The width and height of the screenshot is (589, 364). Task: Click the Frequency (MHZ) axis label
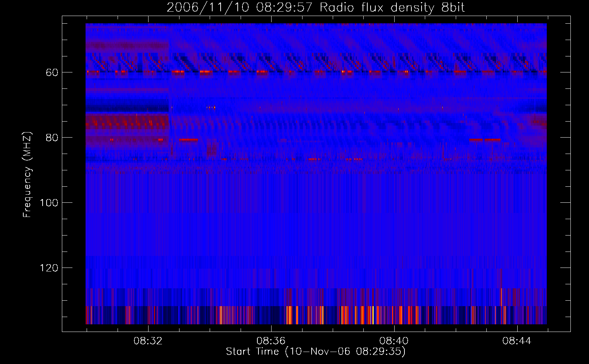pos(27,175)
